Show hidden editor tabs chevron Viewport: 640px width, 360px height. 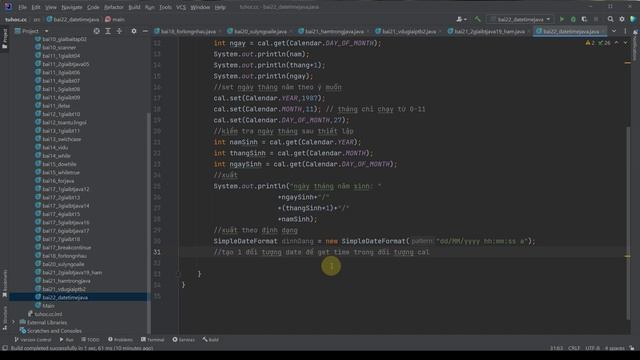pyautogui.click(x=614, y=31)
